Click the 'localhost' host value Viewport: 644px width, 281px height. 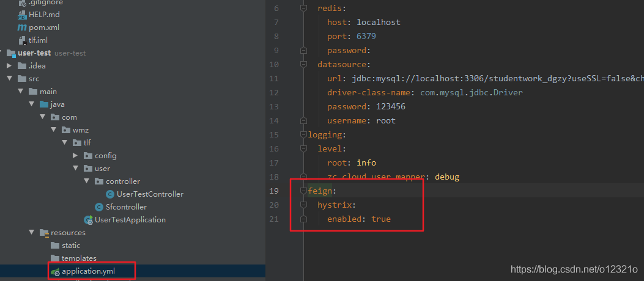(379, 22)
